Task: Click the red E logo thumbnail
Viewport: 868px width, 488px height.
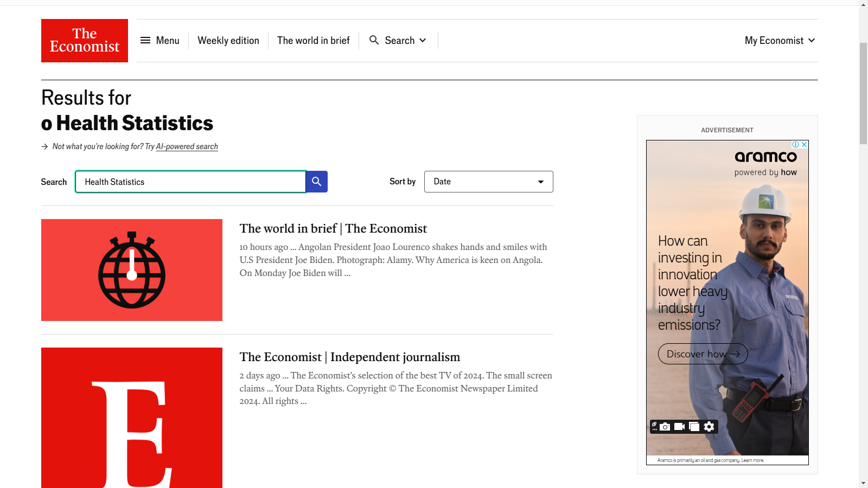Action: point(132,418)
